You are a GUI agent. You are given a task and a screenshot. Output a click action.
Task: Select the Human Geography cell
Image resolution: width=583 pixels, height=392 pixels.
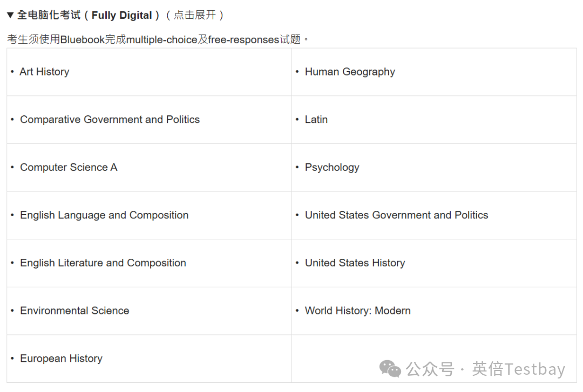tap(350, 72)
